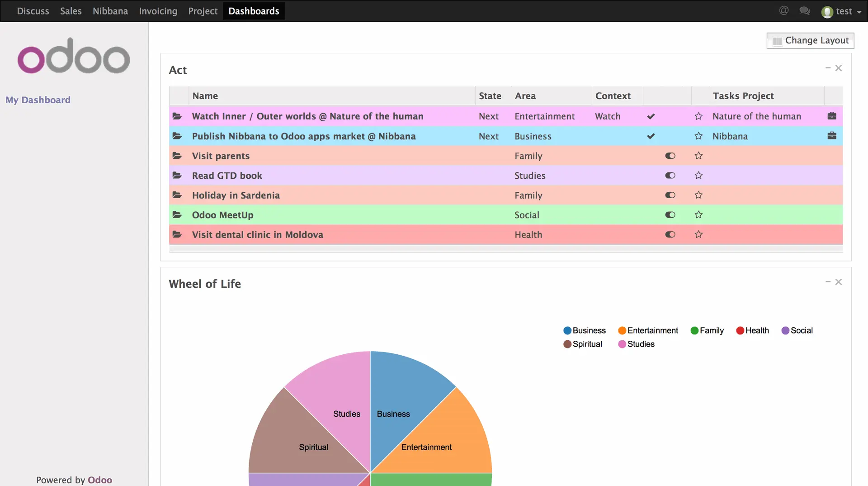
Task: Click the folder icon beside Visit parents
Action: tap(177, 156)
